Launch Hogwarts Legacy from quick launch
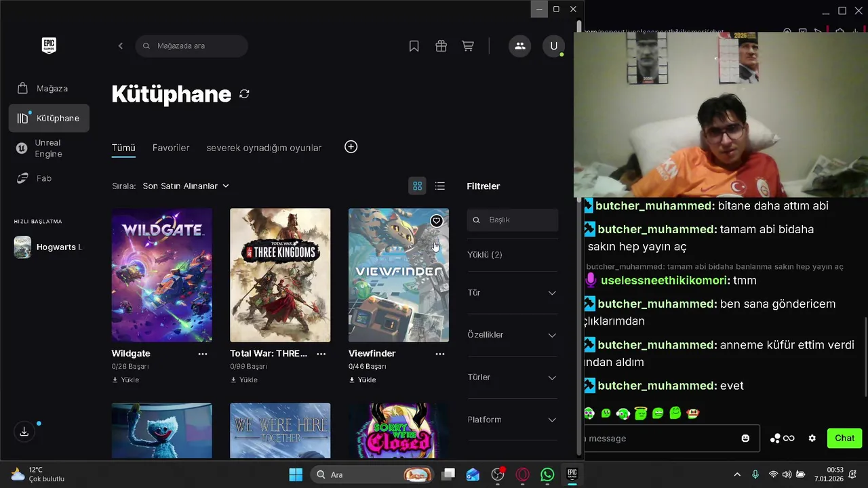Screen dimensions: 868x488 tap(49, 247)
